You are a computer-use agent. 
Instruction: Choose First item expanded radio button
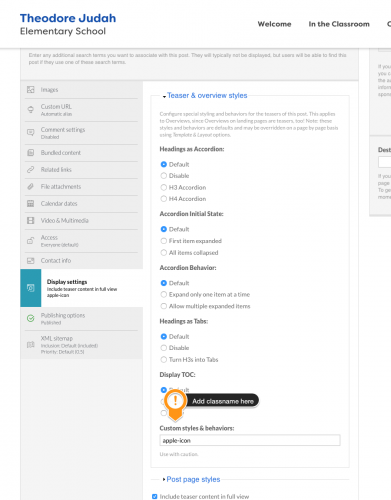coord(164,241)
